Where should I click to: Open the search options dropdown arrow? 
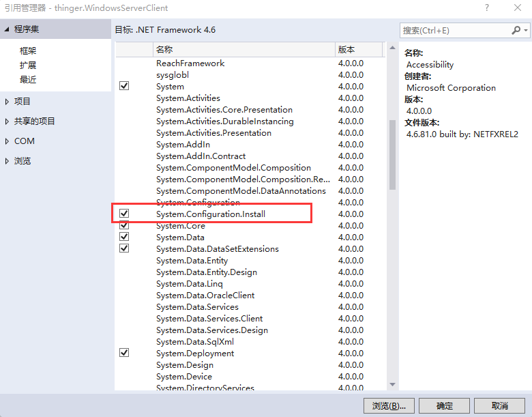pyautogui.click(x=526, y=31)
